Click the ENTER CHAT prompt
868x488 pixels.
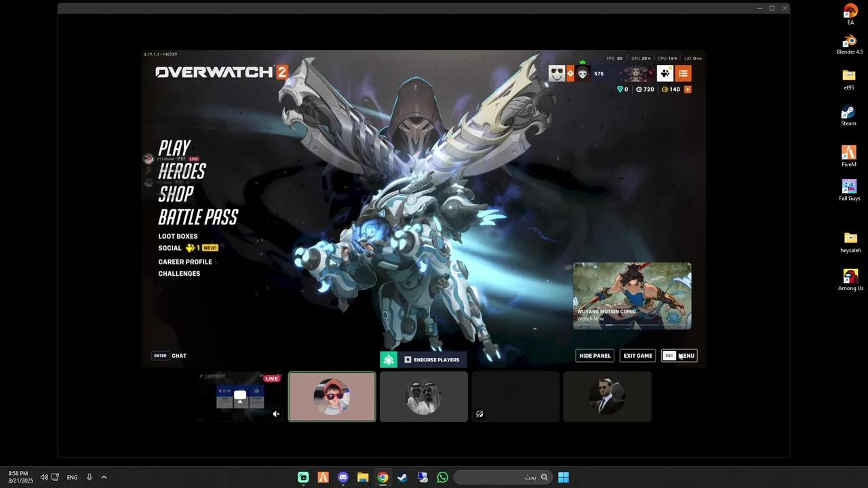click(170, 356)
